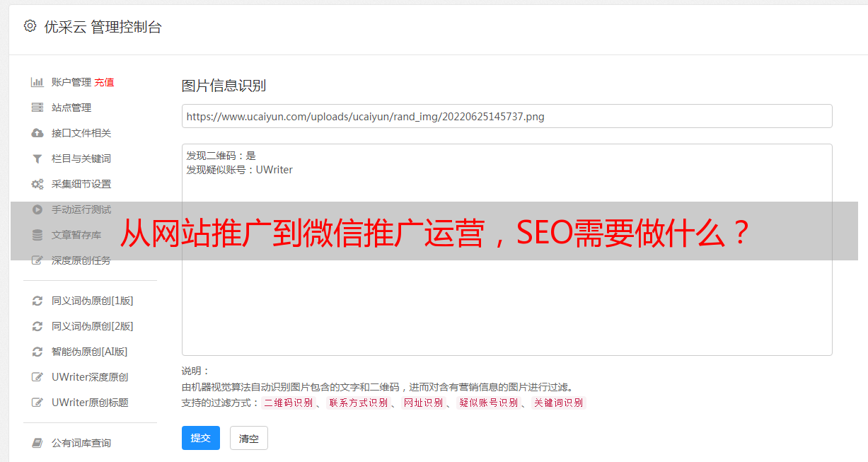Open 站点管理 in the sidebar
The height and width of the screenshot is (462, 868).
point(71,108)
